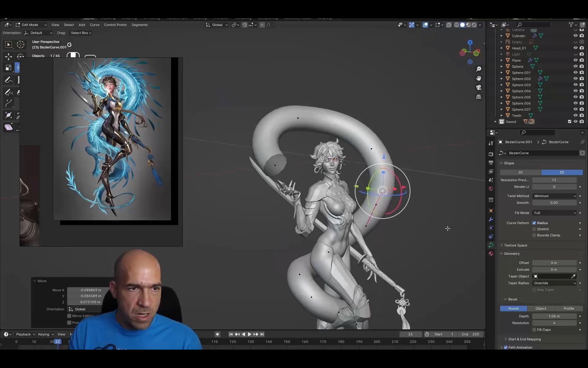Open the Twist Method dropdown
The height and width of the screenshot is (368, 588).
(x=555, y=196)
